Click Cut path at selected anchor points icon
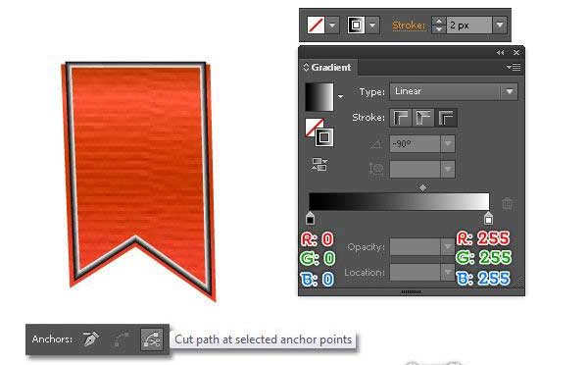Viewport: 588px width, 365px height. [152, 339]
